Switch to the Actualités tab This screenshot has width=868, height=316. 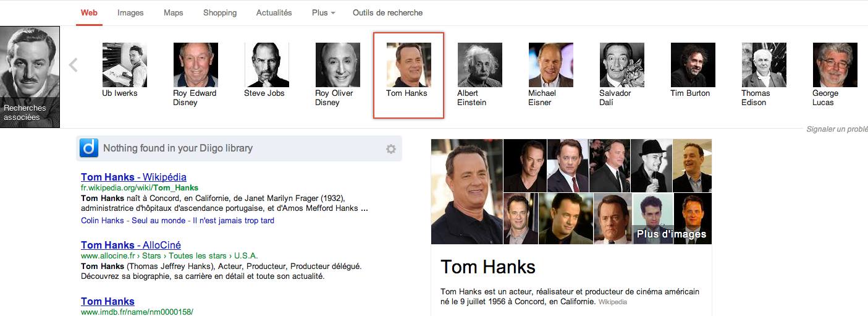[274, 12]
